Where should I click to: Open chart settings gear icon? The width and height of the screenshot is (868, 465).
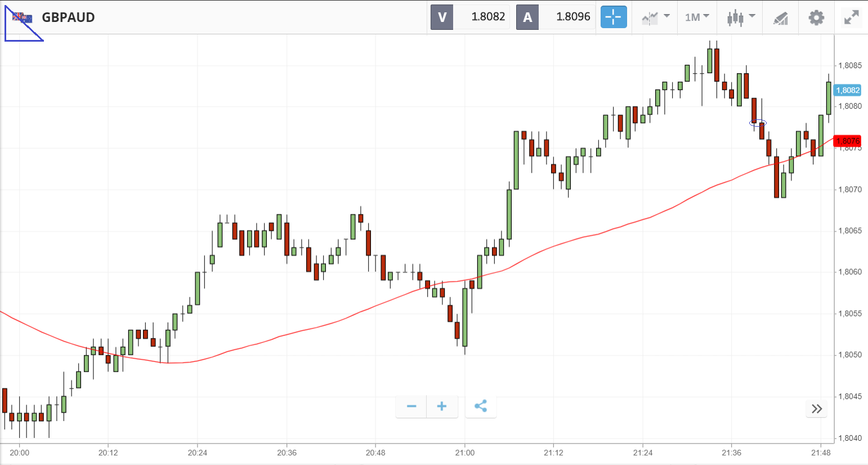[x=816, y=17]
